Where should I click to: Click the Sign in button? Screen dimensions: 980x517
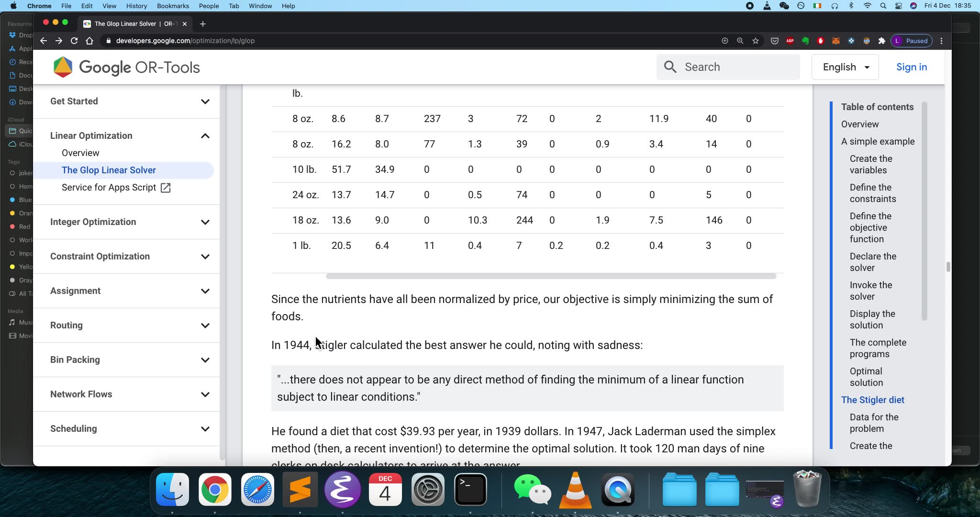912,66
